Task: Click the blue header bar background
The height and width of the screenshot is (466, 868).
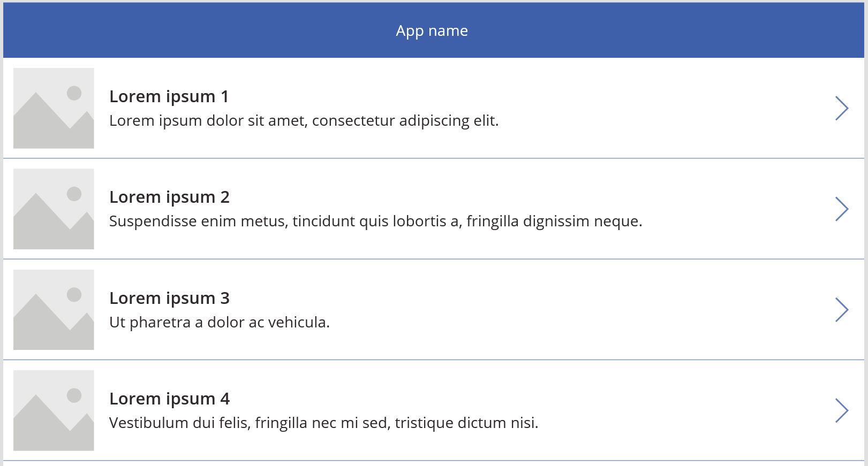Action: coord(161,30)
